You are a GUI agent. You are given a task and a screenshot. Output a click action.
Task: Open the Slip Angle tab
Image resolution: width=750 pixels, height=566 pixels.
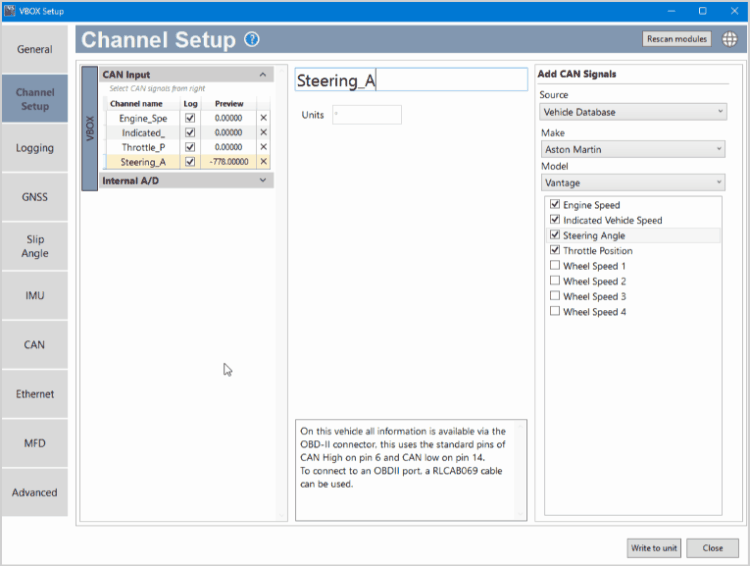[x=34, y=246]
